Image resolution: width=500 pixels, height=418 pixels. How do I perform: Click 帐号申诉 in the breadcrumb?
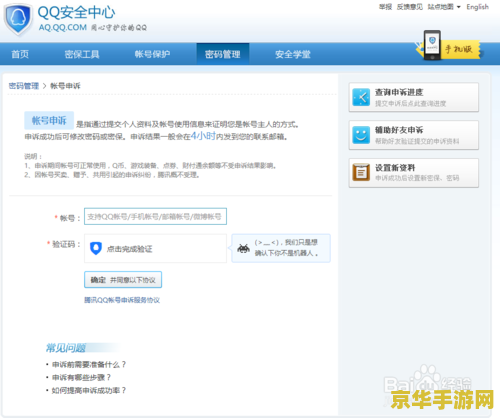65,86
